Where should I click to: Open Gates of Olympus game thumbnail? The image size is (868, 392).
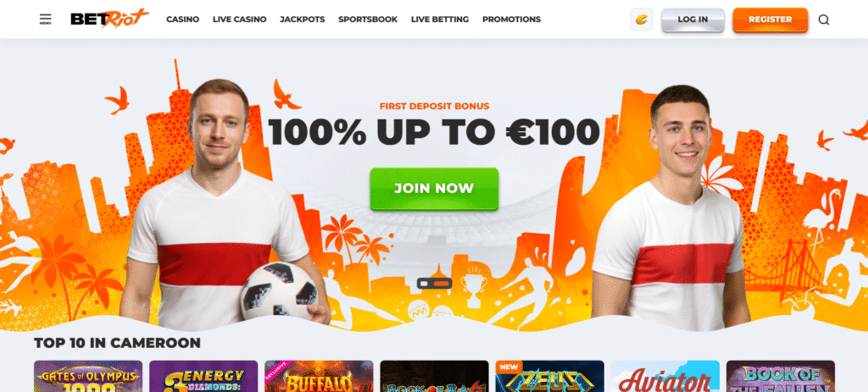(x=88, y=377)
